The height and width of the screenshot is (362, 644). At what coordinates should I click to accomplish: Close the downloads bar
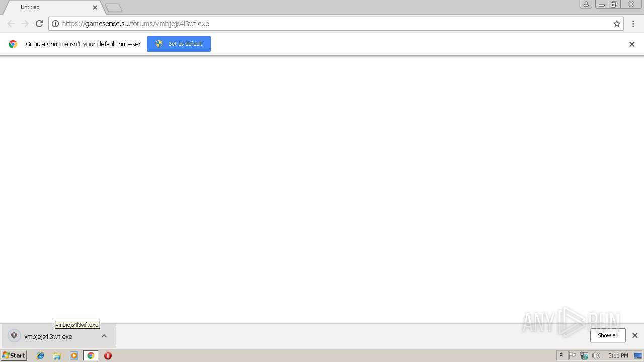tap(635, 335)
